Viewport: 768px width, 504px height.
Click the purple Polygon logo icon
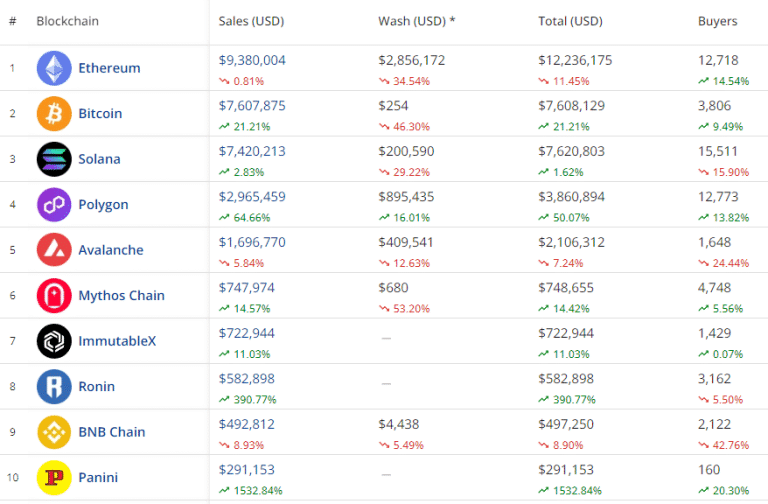click(x=54, y=205)
